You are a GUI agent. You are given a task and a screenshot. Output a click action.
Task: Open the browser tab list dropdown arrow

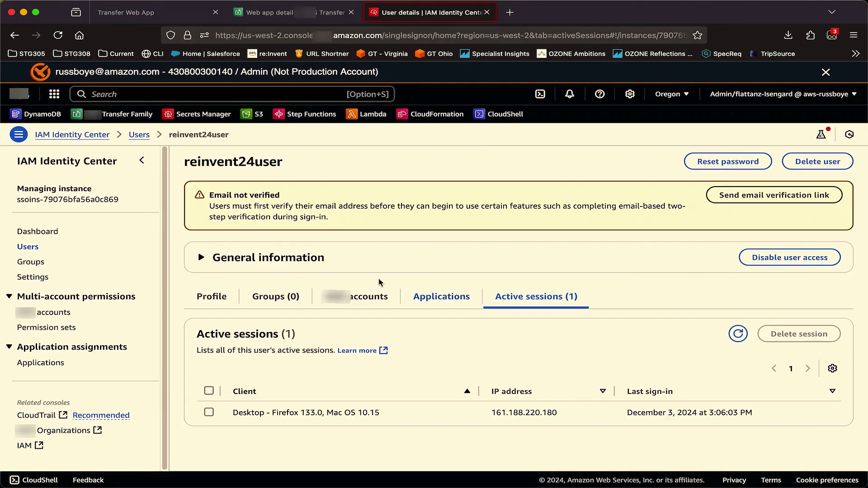pyautogui.click(x=832, y=12)
